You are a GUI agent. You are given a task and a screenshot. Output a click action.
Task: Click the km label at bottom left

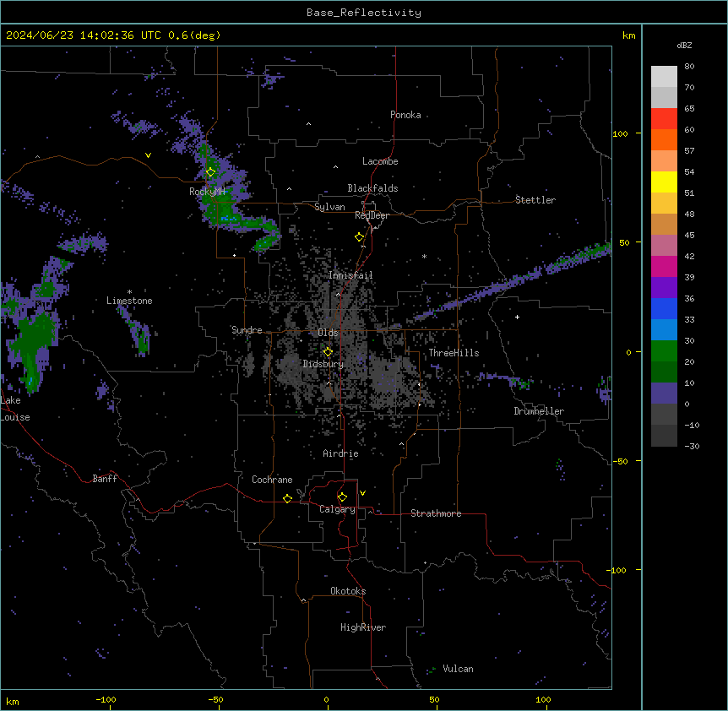[x=13, y=701]
